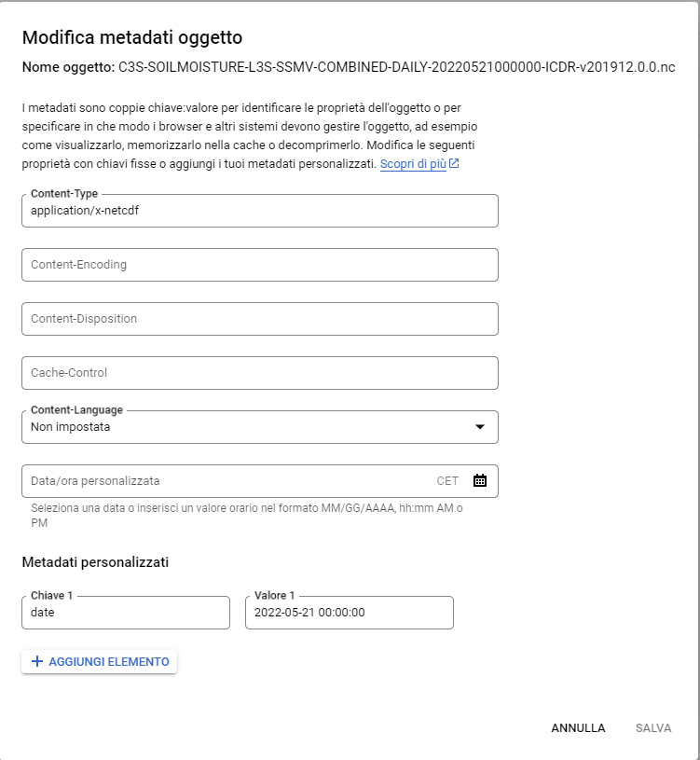The height and width of the screenshot is (760, 700).
Task: Edit the Chiave 1 field containing 'date'
Action: coord(125,613)
